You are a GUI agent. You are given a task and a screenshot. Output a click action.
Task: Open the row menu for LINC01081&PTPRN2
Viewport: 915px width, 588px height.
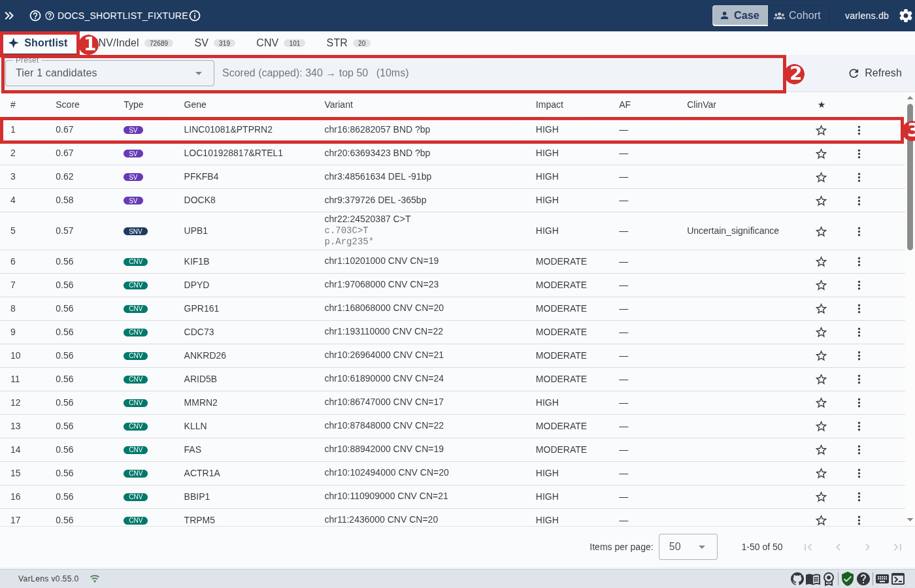(x=859, y=130)
